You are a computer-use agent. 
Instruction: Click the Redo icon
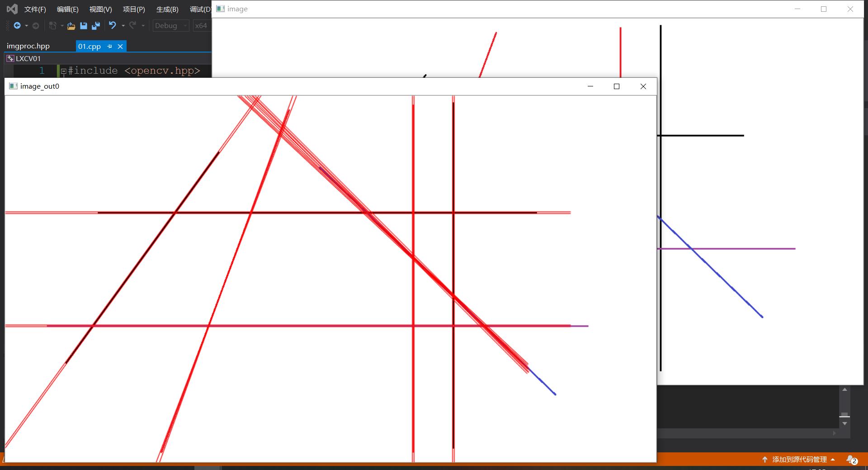click(x=132, y=25)
